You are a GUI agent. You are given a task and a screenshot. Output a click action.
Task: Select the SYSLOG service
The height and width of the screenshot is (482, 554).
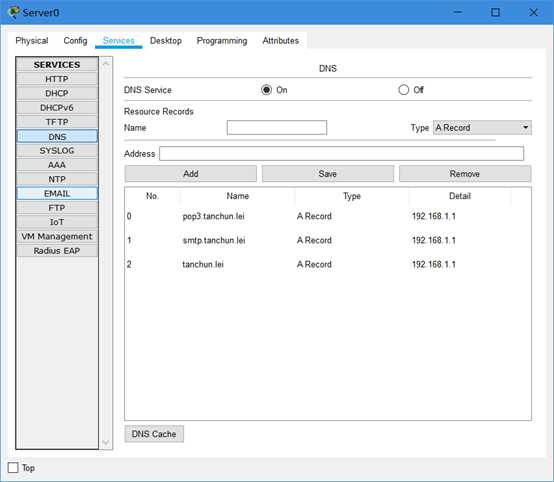[57, 151]
